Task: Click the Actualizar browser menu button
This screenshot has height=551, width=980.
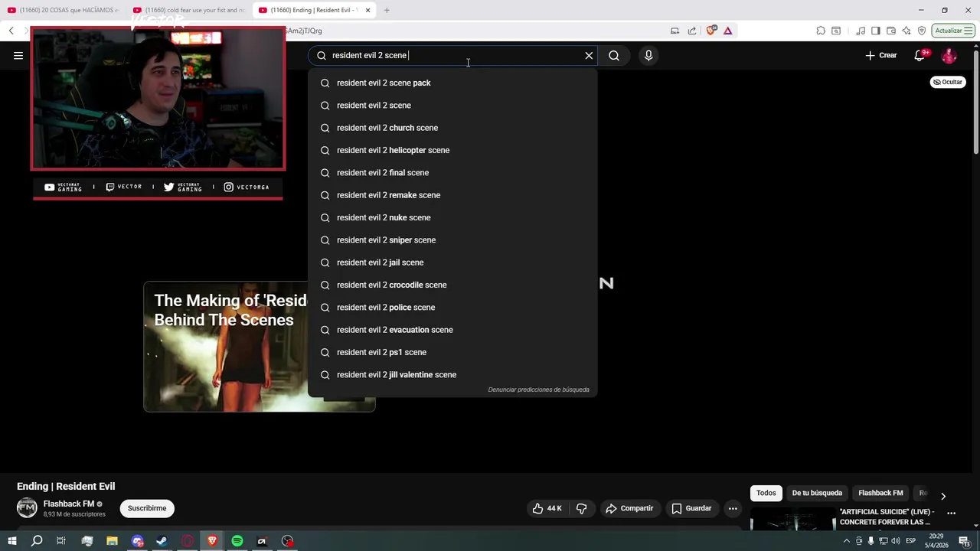Action: pyautogui.click(x=952, y=31)
